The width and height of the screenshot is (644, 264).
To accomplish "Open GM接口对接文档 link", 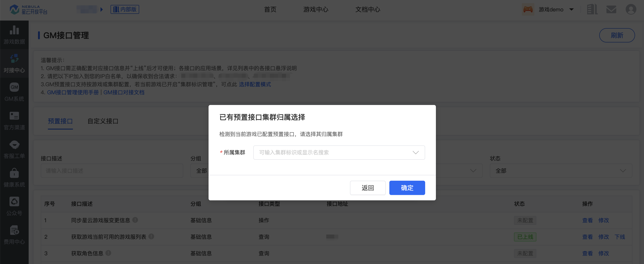I will (x=124, y=92).
